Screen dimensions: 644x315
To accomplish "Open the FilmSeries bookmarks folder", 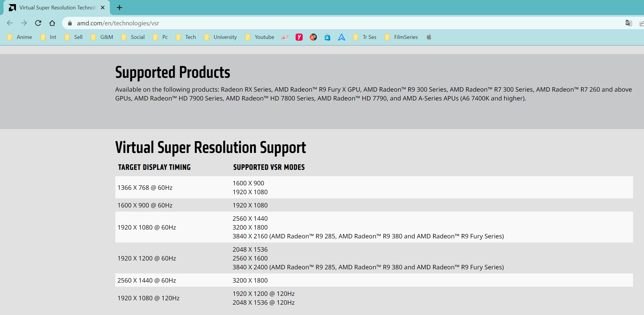I will (401, 37).
